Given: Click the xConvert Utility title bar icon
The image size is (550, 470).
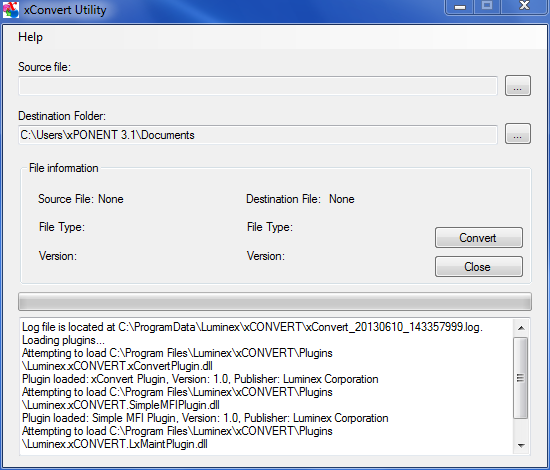Looking at the screenshot, I should click(11, 9).
